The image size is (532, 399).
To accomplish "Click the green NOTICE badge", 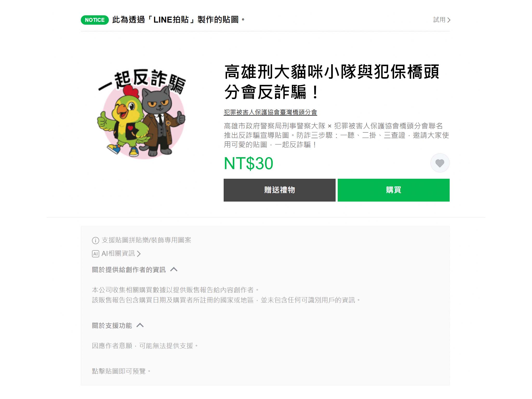I will tap(95, 20).
